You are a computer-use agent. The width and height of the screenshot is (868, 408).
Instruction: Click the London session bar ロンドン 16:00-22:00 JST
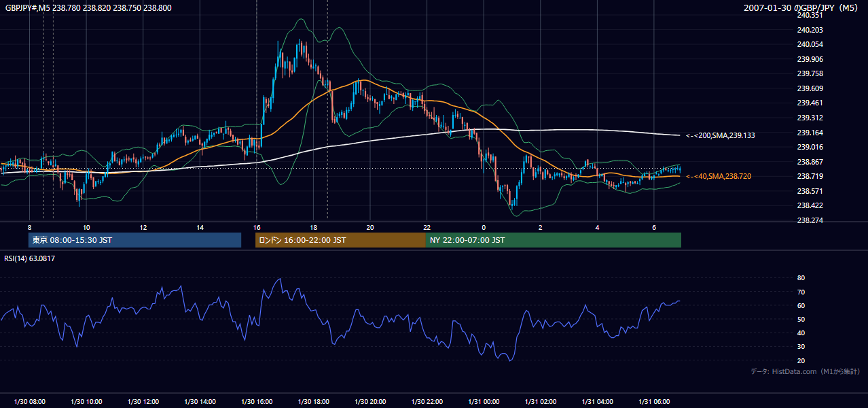[x=340, y=240]
